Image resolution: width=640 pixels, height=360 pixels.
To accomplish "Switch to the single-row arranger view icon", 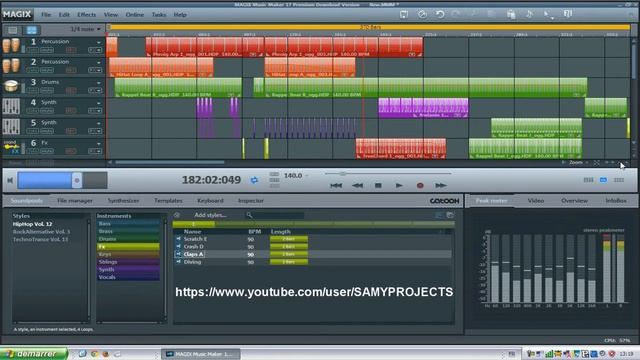I will click(12, 30).
